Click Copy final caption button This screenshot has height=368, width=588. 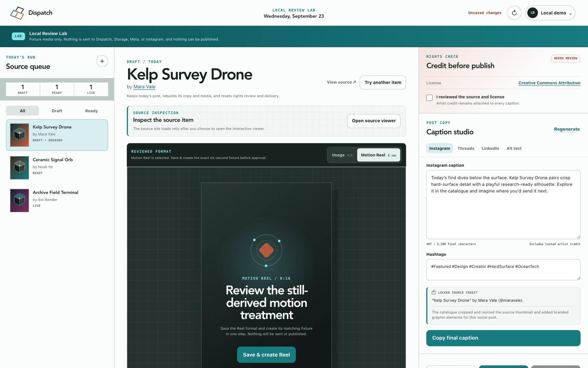503,338
